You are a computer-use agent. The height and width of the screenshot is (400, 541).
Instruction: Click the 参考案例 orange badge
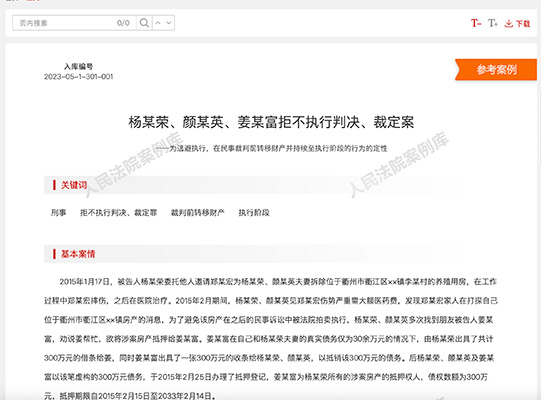tap(496, 70)
